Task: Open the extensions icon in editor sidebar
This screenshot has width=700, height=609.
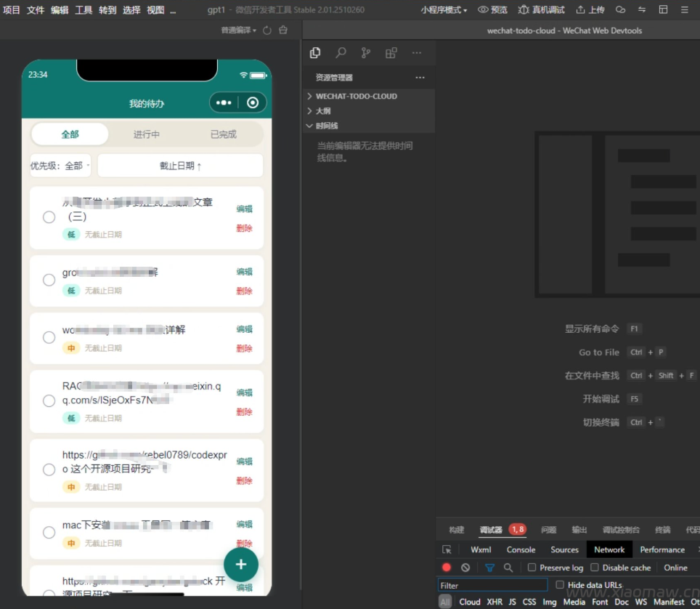Action: point(391,53)
